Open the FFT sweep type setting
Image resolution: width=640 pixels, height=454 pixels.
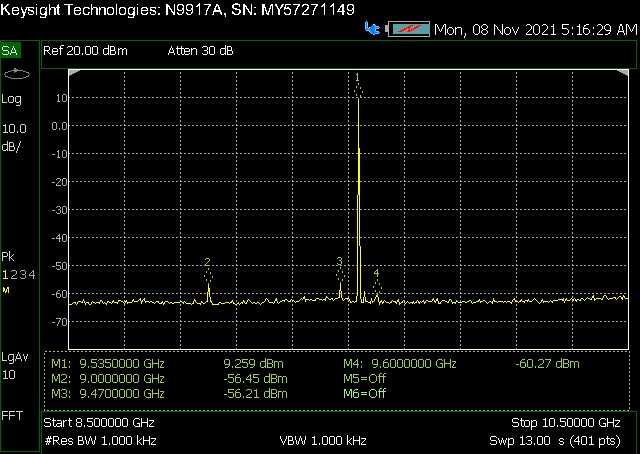tap(12, 415)
